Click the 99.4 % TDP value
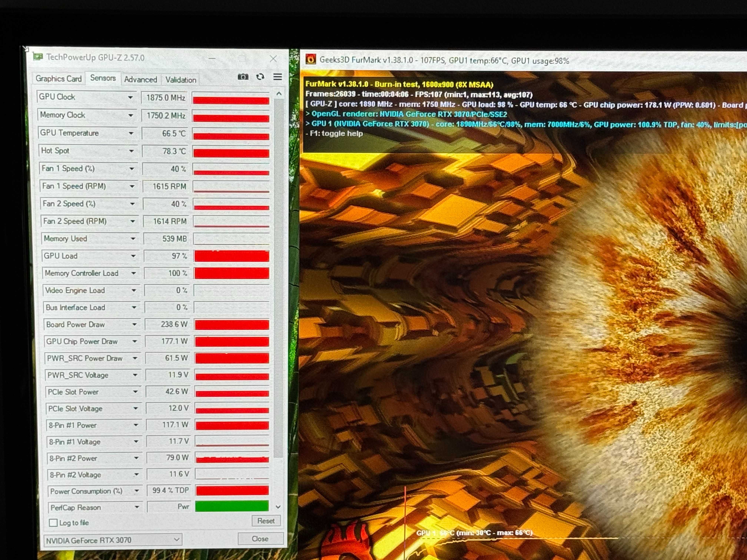The image size is (747, 560). 170,491
